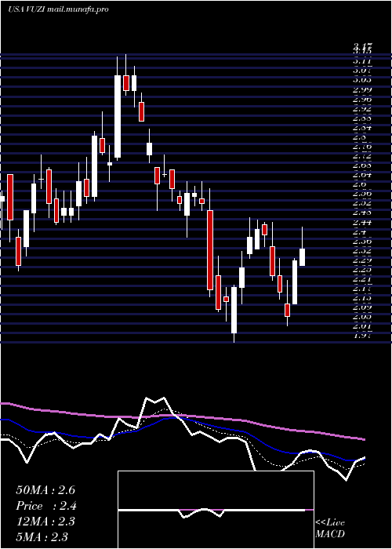Viewport: 392px width, 549px height.
Task: Select the 2.01 price axis label
Action: point(362,326)
